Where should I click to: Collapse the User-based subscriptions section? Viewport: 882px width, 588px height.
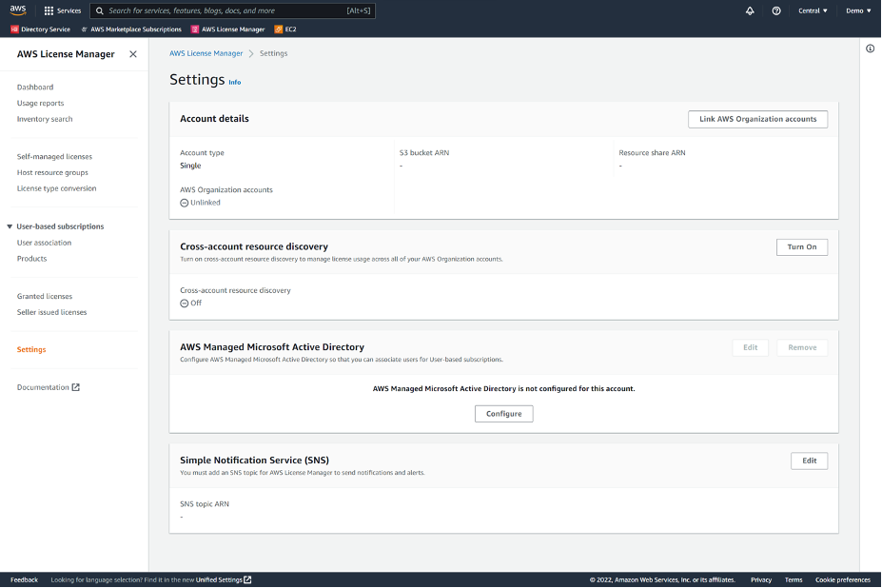pos(10,225)
